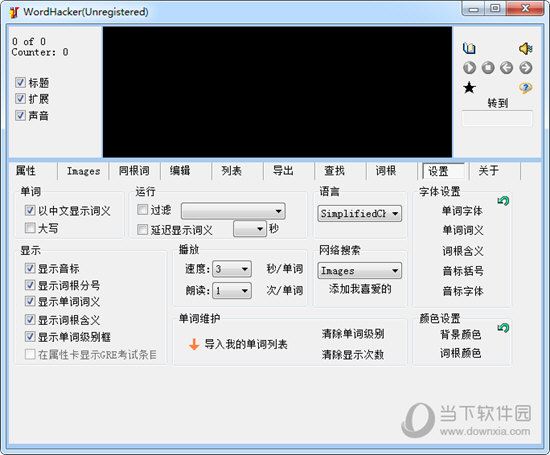550x455 pixels.
Task: Switch to the Images tab
Action: click(83, 171)
